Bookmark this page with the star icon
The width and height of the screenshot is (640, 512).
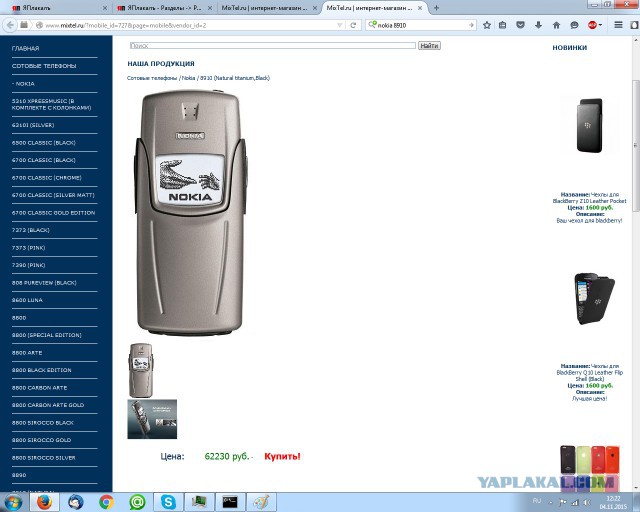point(487,25)
